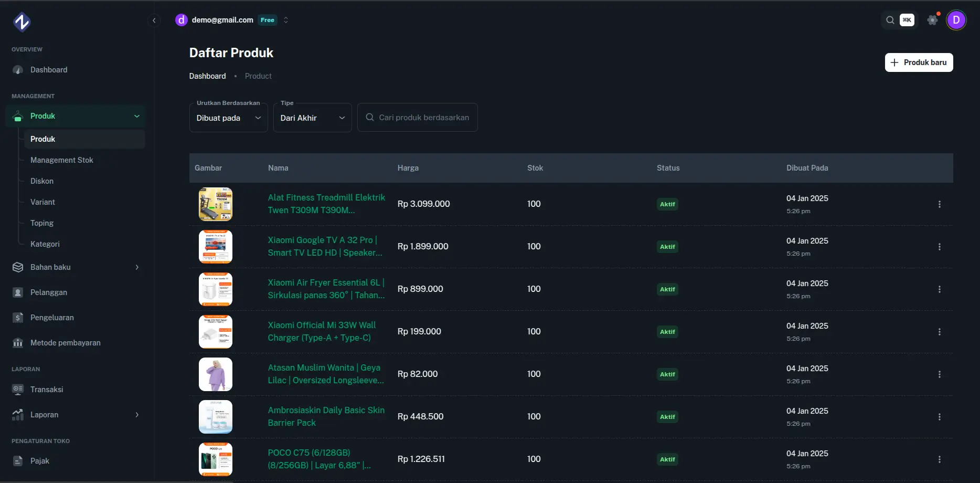Open three-dot menu for Ambrosiaskin Barrier Pack
Image resolution: width=980 pixels, height=483 pixels.
939,417
